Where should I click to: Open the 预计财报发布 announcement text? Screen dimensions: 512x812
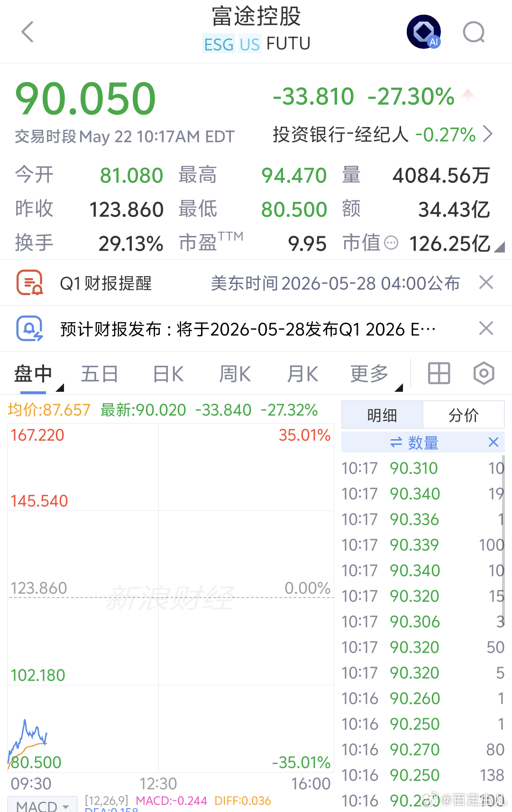[248, 329]
